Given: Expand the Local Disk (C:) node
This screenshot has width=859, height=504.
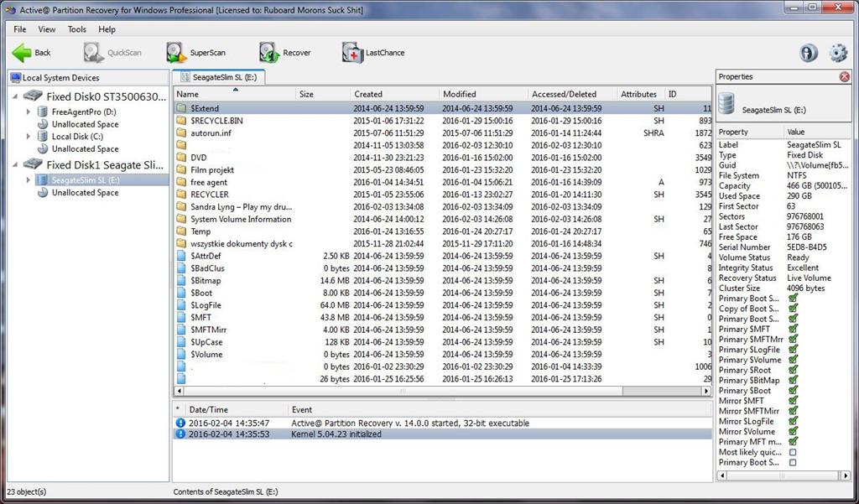Looking at the screenshot, I should 29,137.
